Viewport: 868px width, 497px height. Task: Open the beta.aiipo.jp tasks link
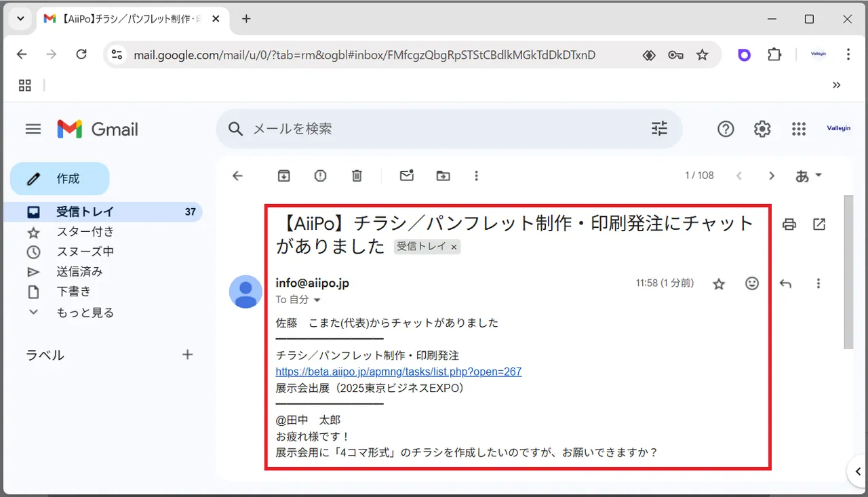click(399, 372)
